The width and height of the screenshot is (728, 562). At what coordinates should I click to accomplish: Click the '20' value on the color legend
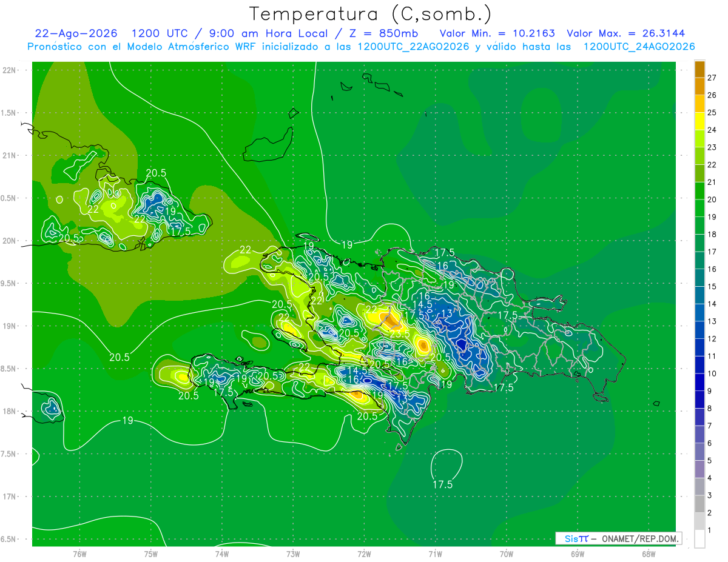click(x=713, y=199)
